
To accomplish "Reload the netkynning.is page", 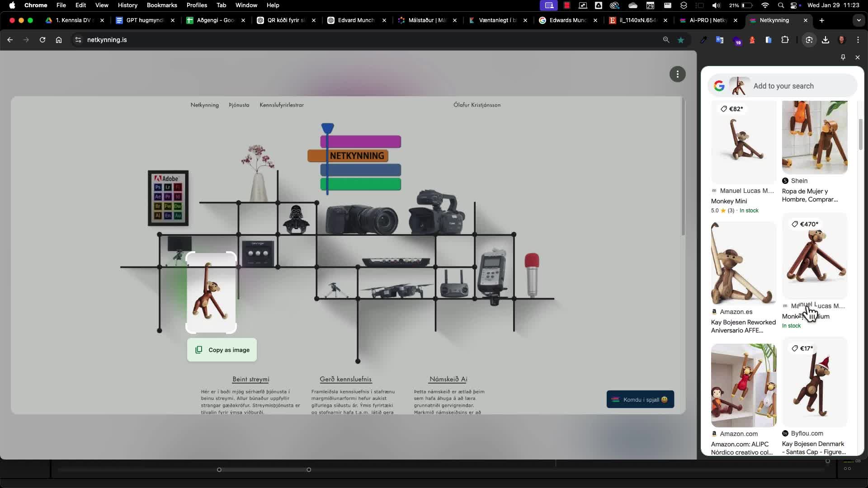I will pos(42,40).
